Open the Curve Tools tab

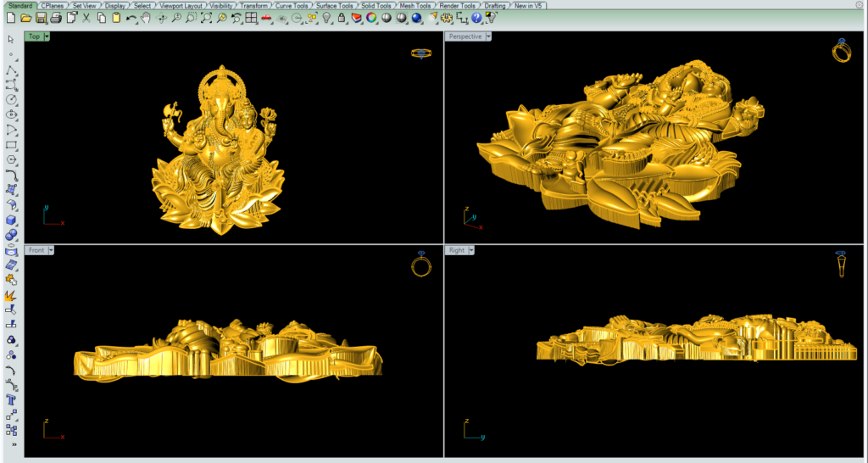coord(292,6)
